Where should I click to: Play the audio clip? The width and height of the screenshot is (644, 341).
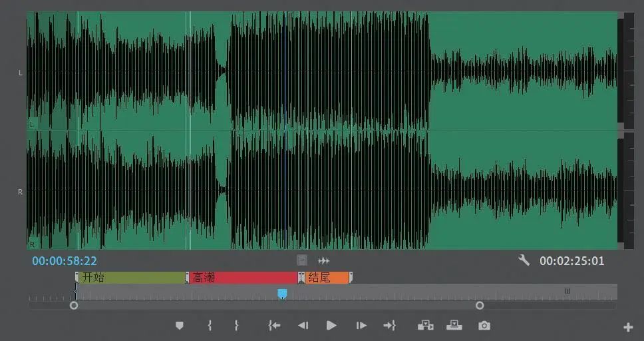(x=331, y=326)
